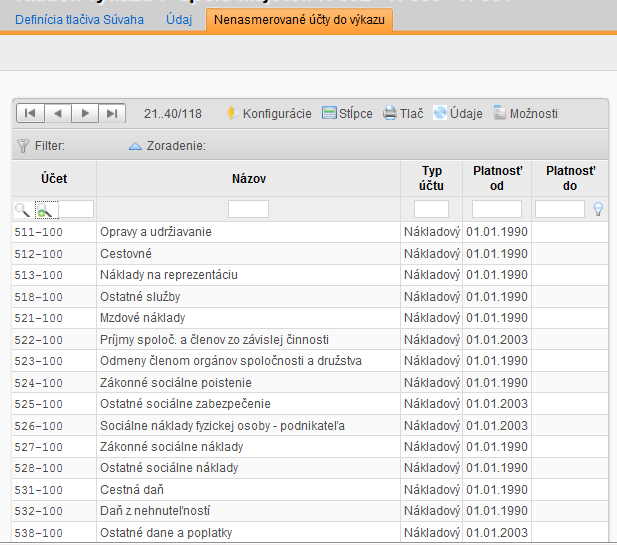Focus the Názov filter input field
617x545 pixels.
click(x=248, y=209)
